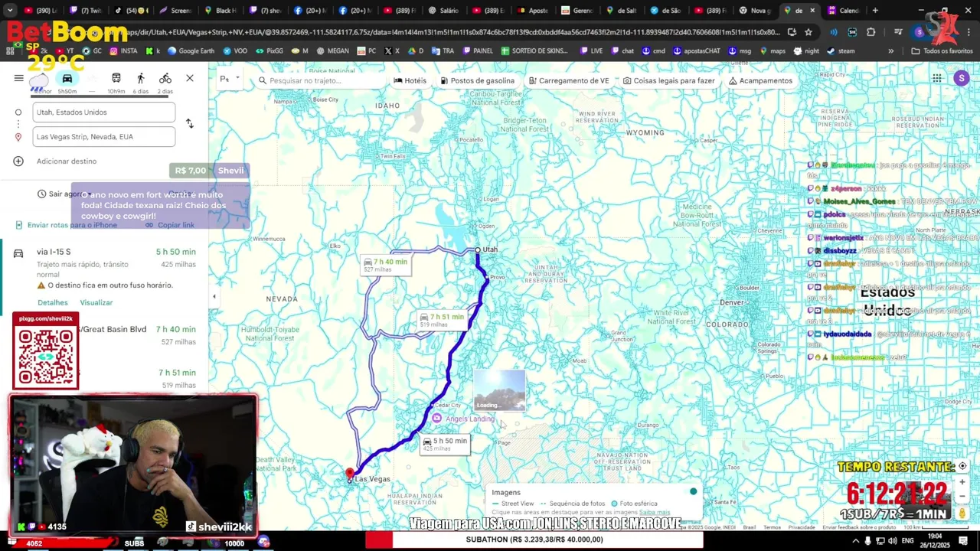Open a new Chrome tab
Viewport: 980px width, 551px height.
coord(875,11)
